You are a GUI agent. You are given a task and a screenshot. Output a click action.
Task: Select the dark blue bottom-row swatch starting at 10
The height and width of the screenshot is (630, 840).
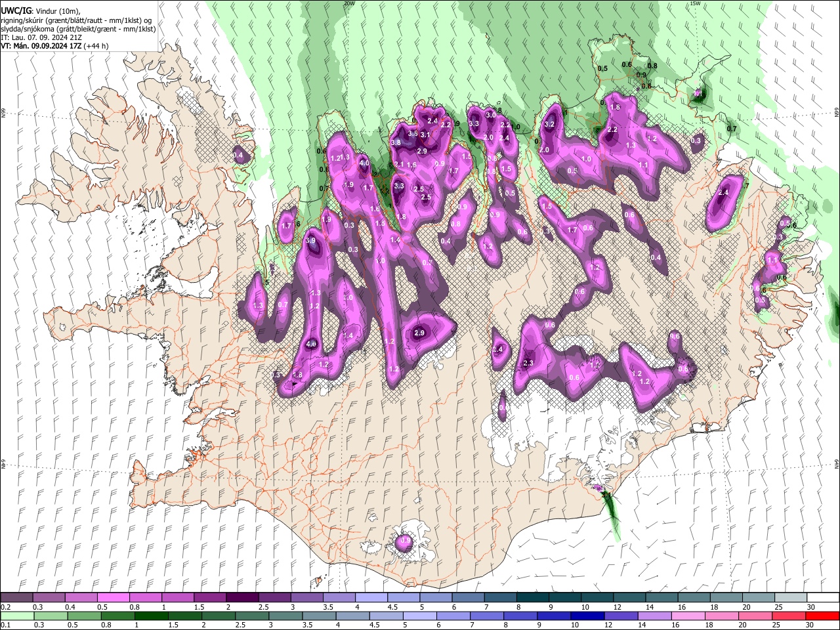[x=587, y=616]
